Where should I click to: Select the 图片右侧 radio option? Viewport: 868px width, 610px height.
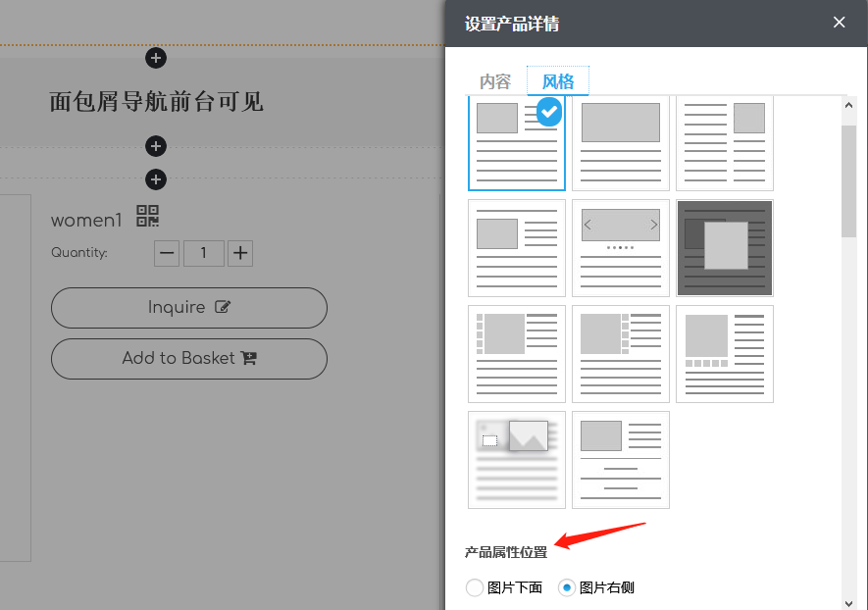(x=567, y=587)
